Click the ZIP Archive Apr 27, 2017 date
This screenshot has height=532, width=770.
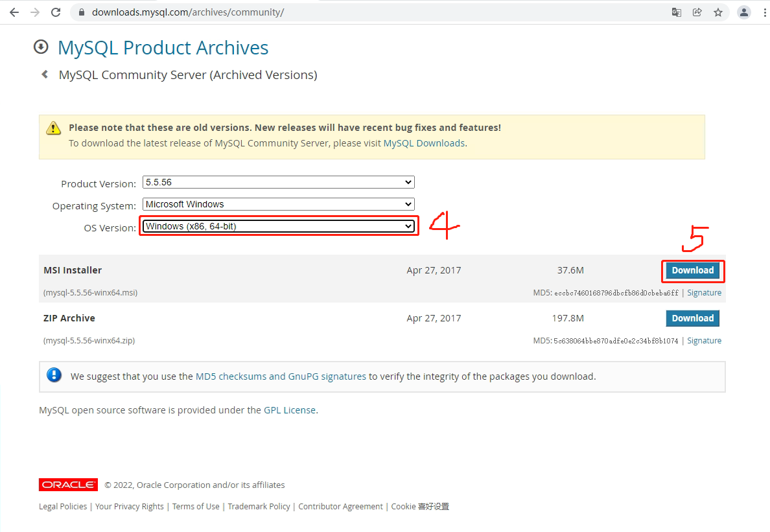(434, 318)
